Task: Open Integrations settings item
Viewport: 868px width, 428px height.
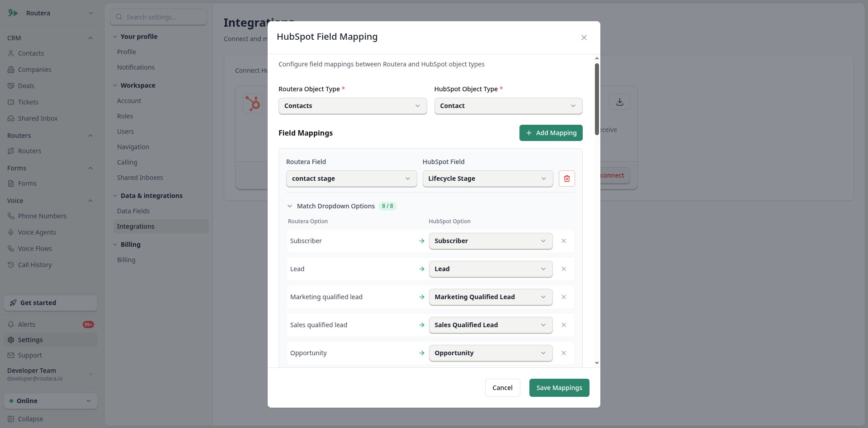Action: (x=161, y=226)
